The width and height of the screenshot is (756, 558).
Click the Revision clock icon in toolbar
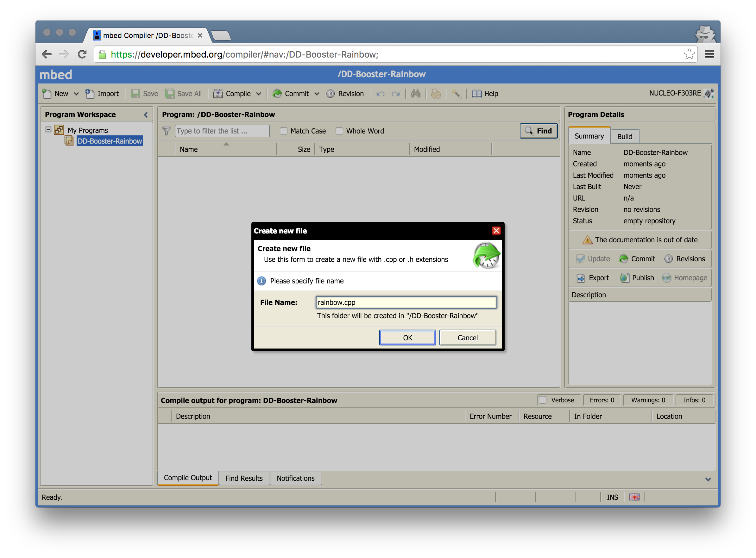click(x=330, y=94)
